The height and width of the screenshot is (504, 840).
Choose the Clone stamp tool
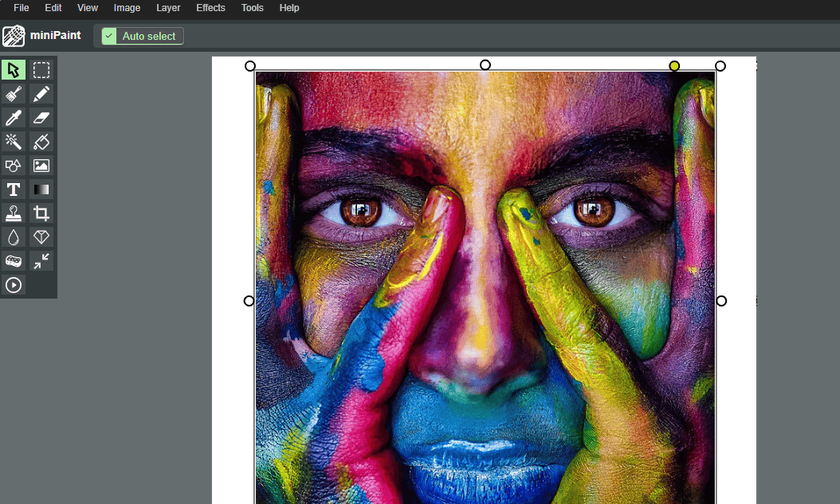coord(14,213)
